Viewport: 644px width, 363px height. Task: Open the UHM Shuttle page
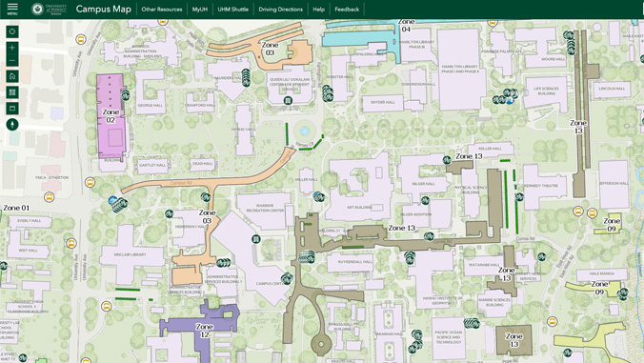tap(232, 9)
